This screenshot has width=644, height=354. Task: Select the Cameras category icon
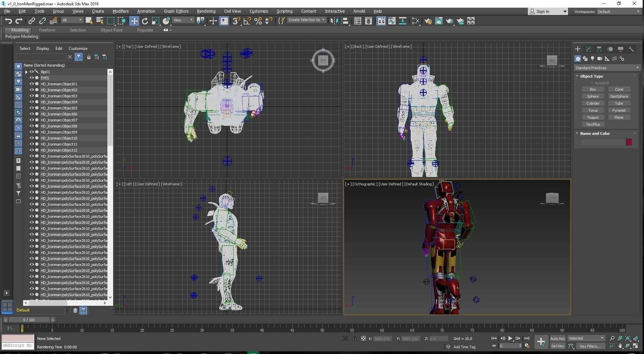(x=600, y=59)
